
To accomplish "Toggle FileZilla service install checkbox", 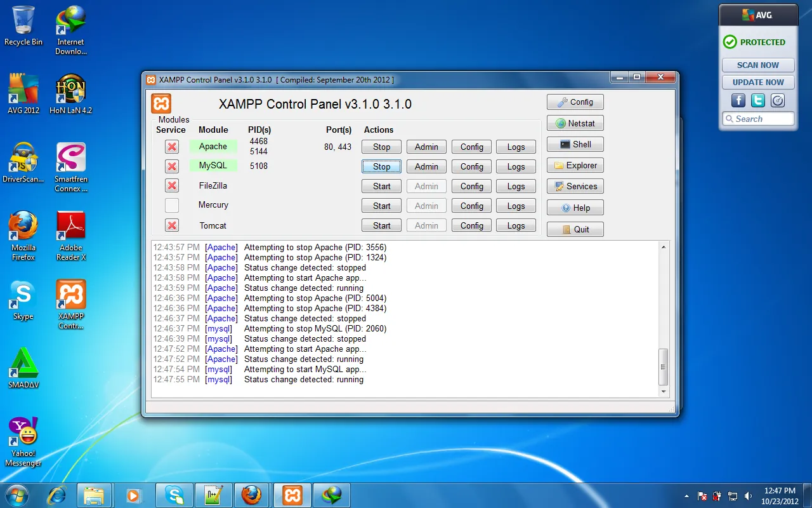I will [171, 185].
